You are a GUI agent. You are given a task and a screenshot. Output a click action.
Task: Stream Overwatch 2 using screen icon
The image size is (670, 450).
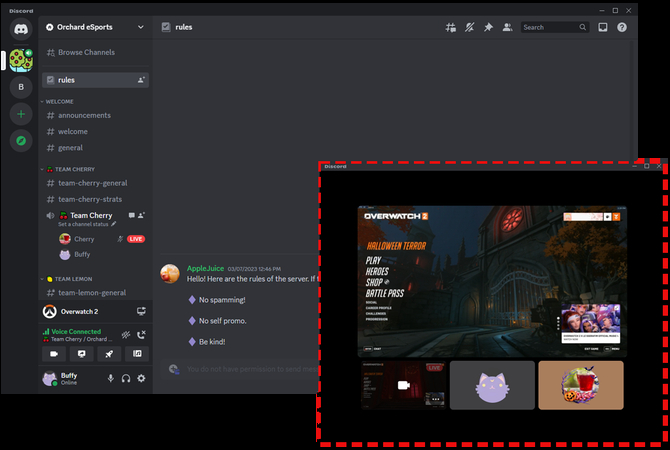(141, 311)
